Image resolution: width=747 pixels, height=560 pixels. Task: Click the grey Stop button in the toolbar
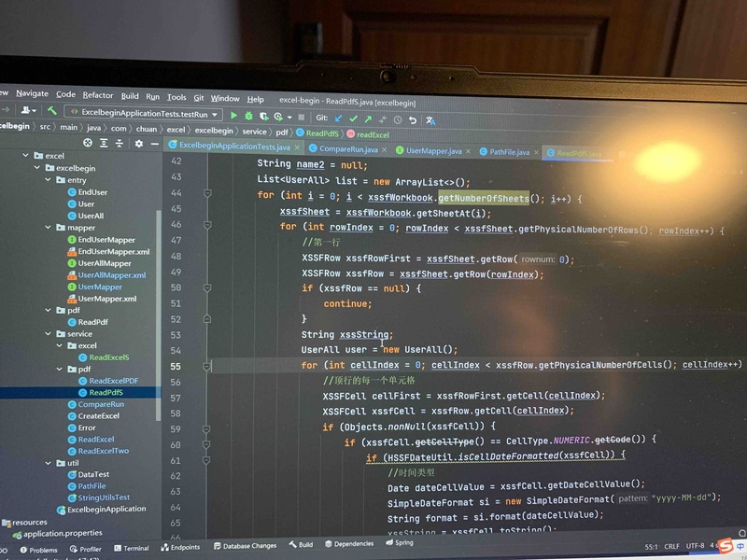pos(301,118)
